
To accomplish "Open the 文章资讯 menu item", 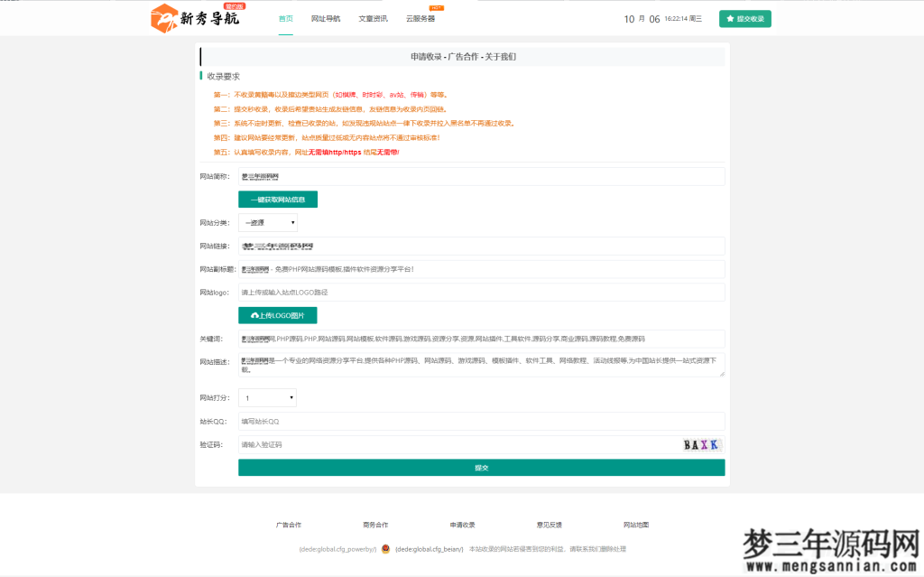I will [x=373, y=18].
